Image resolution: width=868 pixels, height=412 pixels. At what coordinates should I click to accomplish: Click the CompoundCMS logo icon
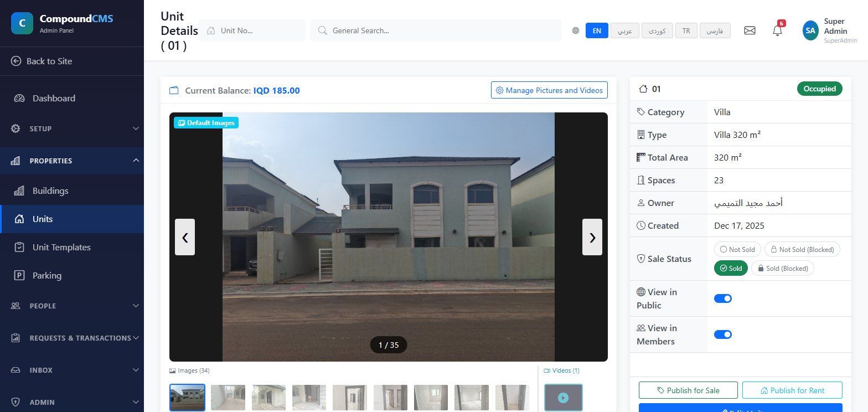[22, 23]
